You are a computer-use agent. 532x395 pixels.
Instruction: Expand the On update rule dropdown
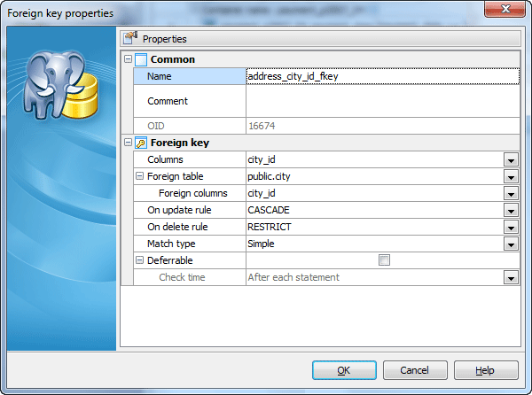[x=511, y=210]
